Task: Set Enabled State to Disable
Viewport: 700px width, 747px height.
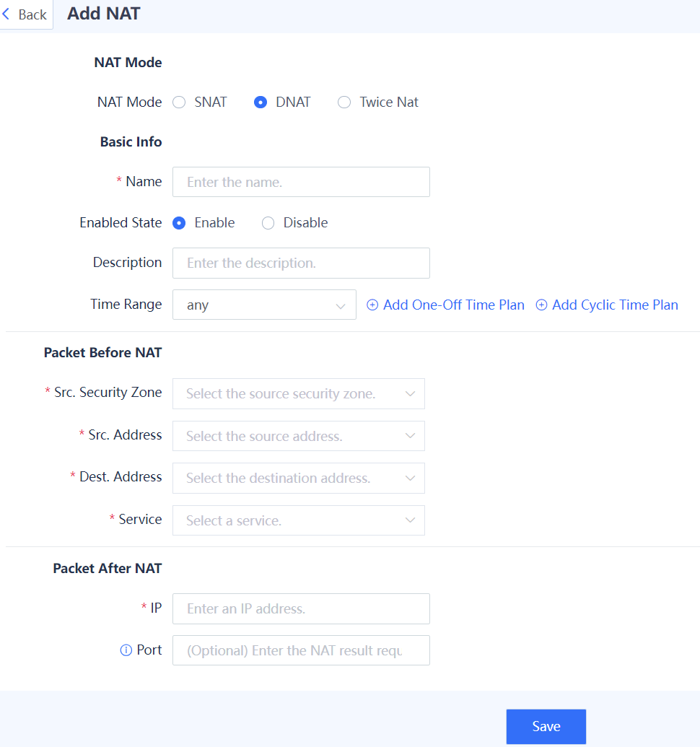Action: pyautogui.click(x=268, y=223)
